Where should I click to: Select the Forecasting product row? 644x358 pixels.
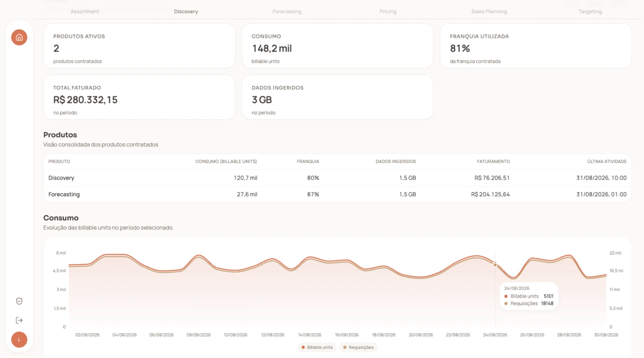pyautogui.click(x=337, y=194)
